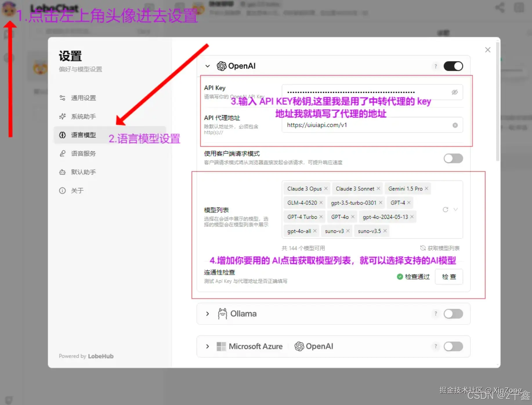Remove the GPT-4 model tag
532x405 pixels.
(409, 202)
